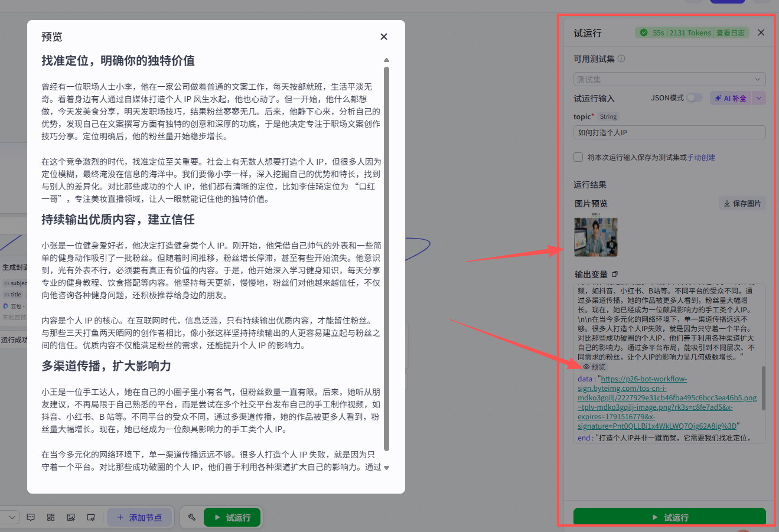The width and height of the screenshot is (779, 532).
Task: Close the 预览 preview dialog
Action: point(384,37)
